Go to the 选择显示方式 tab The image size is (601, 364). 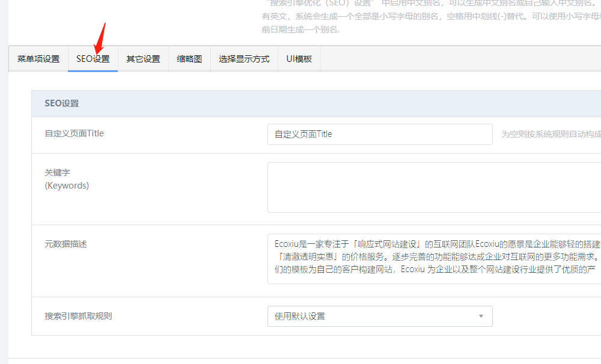[x=244, y=59]
